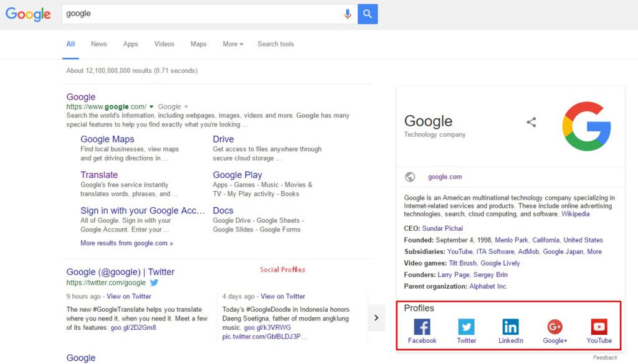
Task: Click View on Twitter for 4 days ago tweet
Action: [283, 297]
